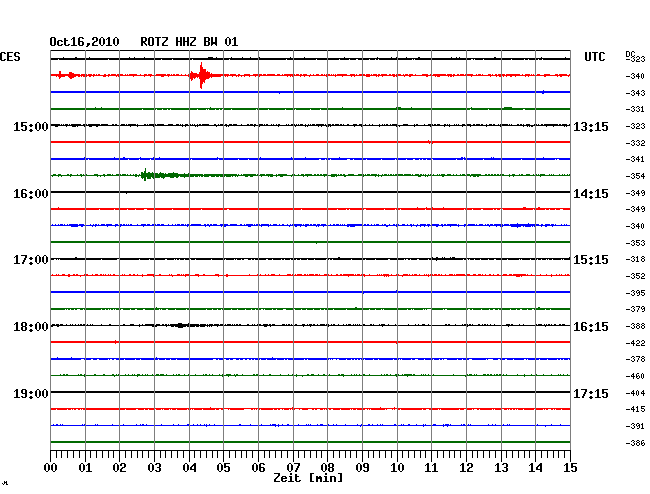Select minute tick label 10
This screenshot has height=494, width=650.
pyautogui.click(x=397, y=468)
